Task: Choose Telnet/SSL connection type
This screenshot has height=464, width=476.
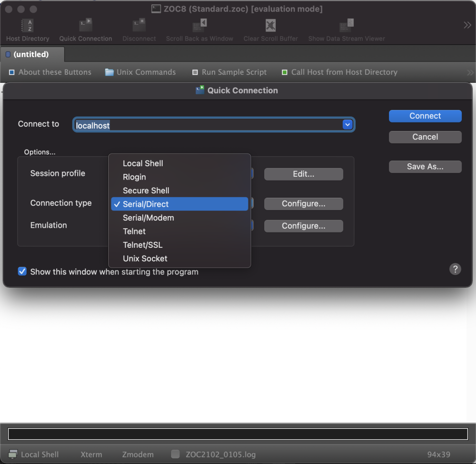Action: (179, 245)
